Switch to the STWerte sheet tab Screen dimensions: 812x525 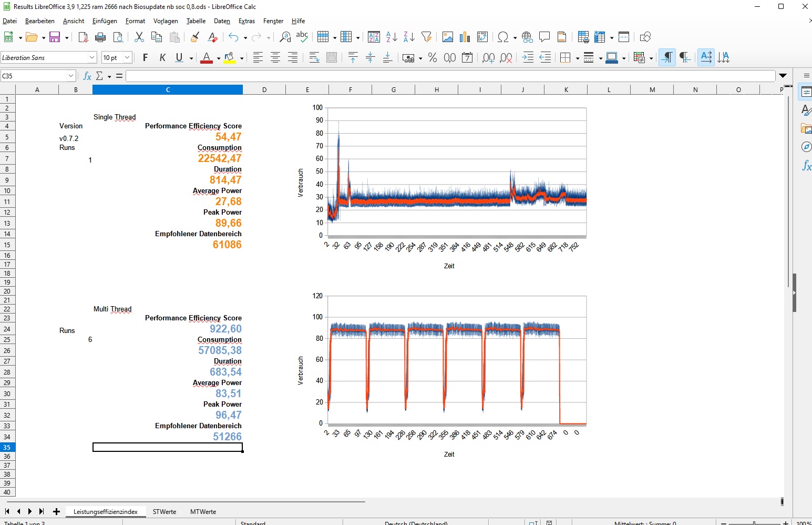165,511
